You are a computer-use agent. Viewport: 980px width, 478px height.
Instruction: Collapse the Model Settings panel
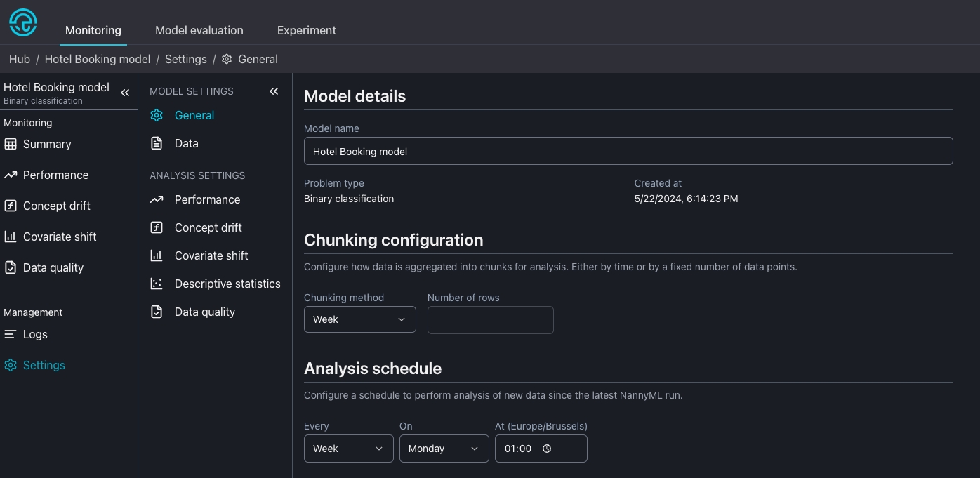274,91
